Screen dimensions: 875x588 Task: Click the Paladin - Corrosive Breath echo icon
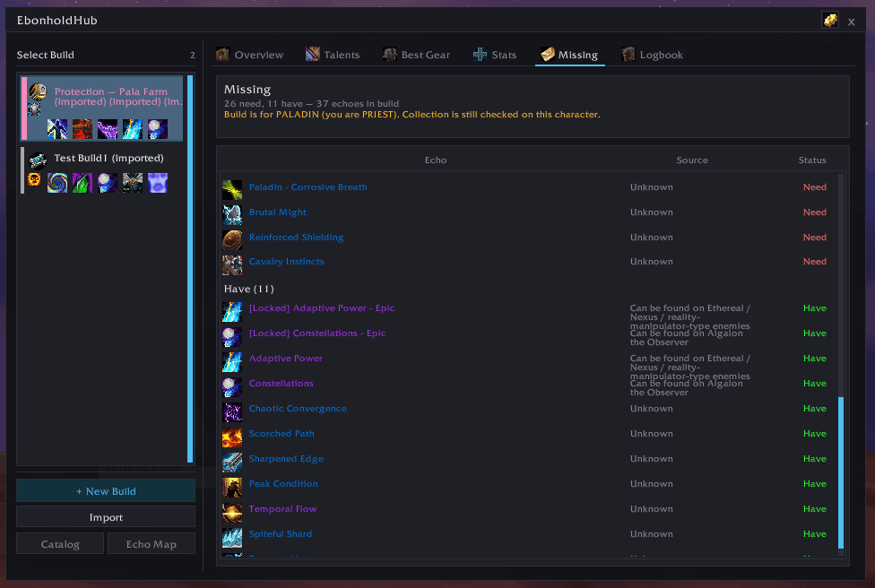coord(232,190)
